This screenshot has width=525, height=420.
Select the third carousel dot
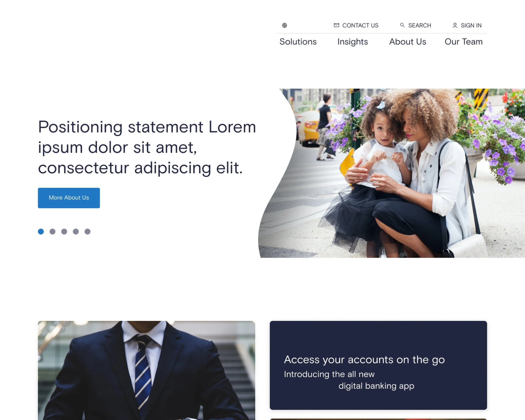(64, 232)
